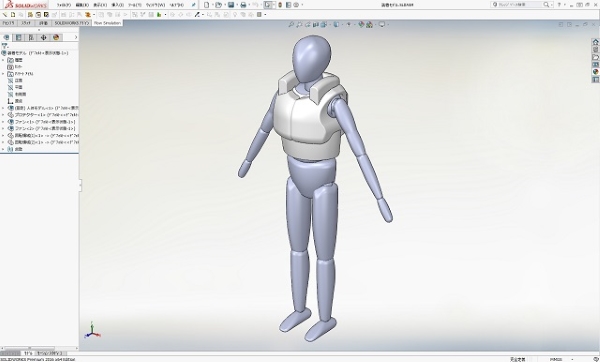This screenshot has height=362, width=600.
Task: Switch to the DisplayManager colored ball tab
Action: coord(56,37)
